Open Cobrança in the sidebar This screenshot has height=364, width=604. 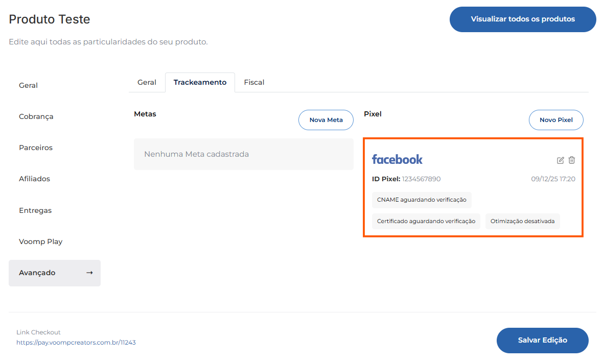tap(36, 116)
